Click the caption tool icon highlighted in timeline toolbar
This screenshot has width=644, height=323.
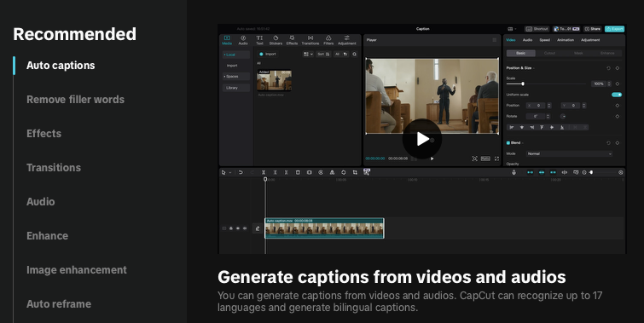coord(367,172)
